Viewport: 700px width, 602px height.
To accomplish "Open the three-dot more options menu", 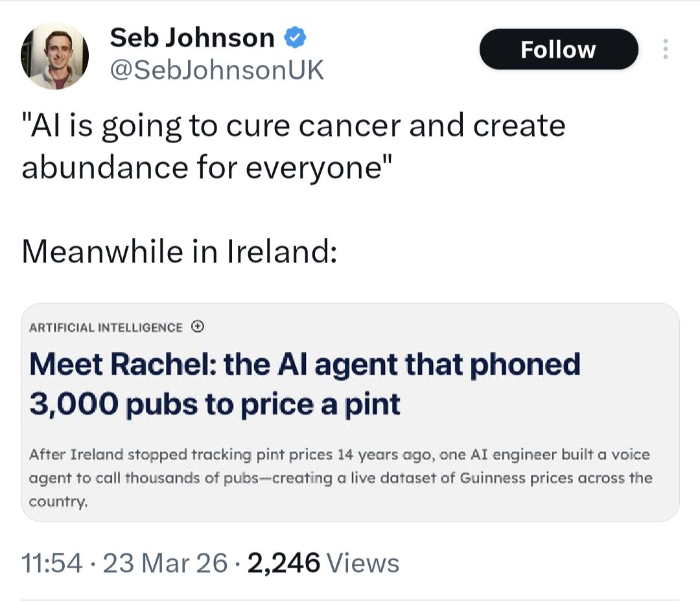I will tap(665, 49).
